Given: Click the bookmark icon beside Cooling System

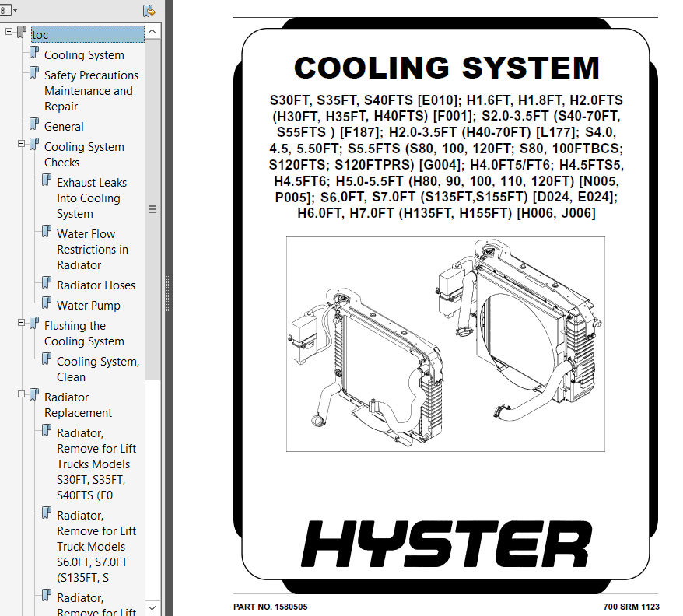Looking at the screenshot, I should coord(34,52).
